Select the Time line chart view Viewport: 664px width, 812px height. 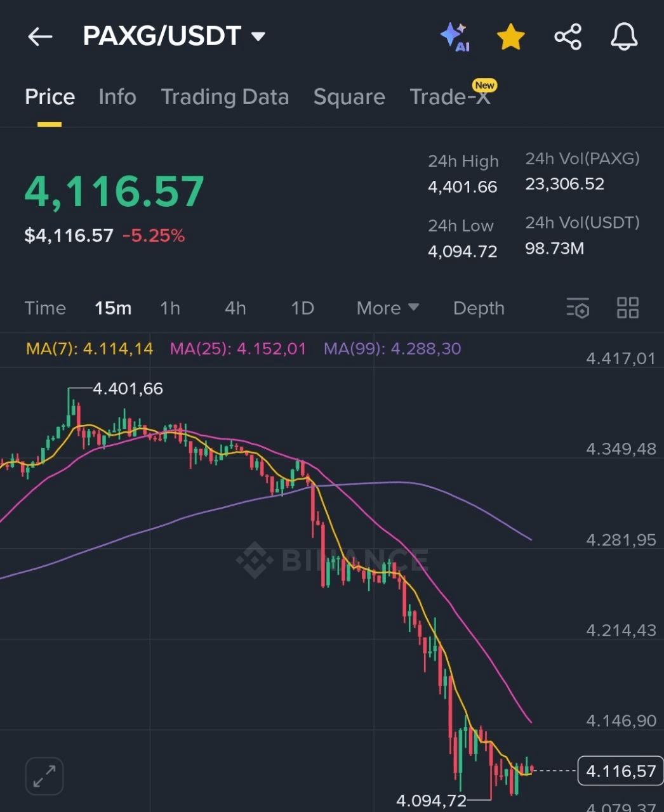(x=45, y=308)
